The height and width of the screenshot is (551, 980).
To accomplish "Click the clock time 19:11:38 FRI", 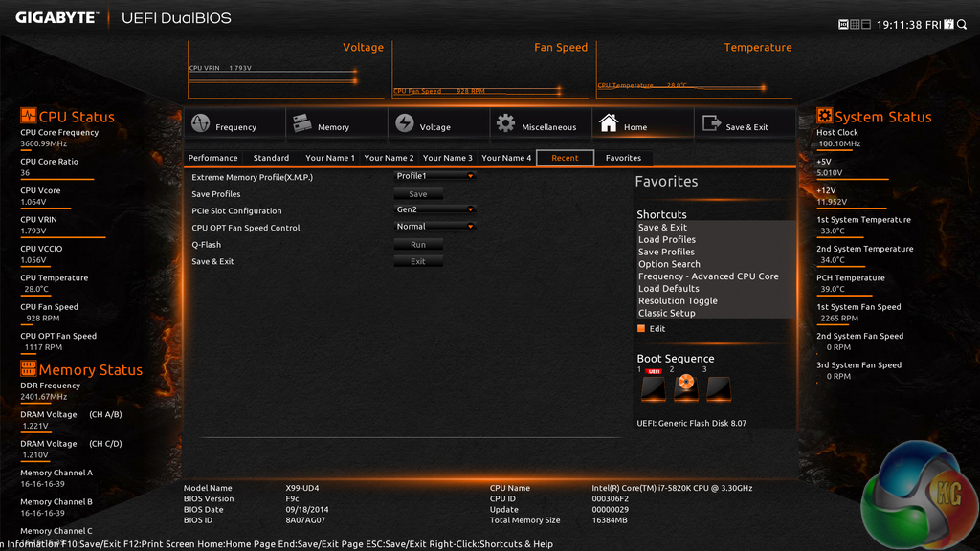I will pos(908,25).
